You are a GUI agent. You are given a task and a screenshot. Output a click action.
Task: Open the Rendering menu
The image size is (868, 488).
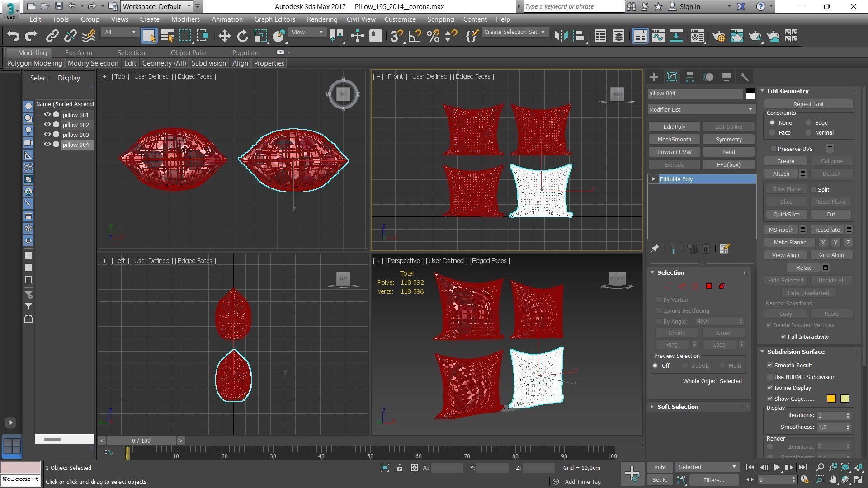tap(321, 19)
